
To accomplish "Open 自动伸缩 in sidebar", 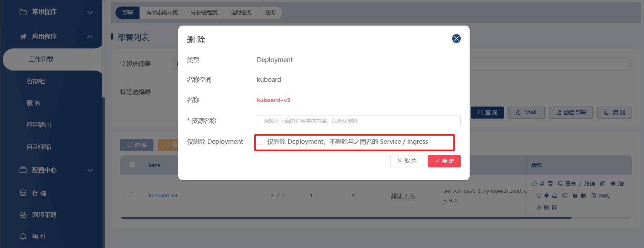I will (x=39, y=147).
